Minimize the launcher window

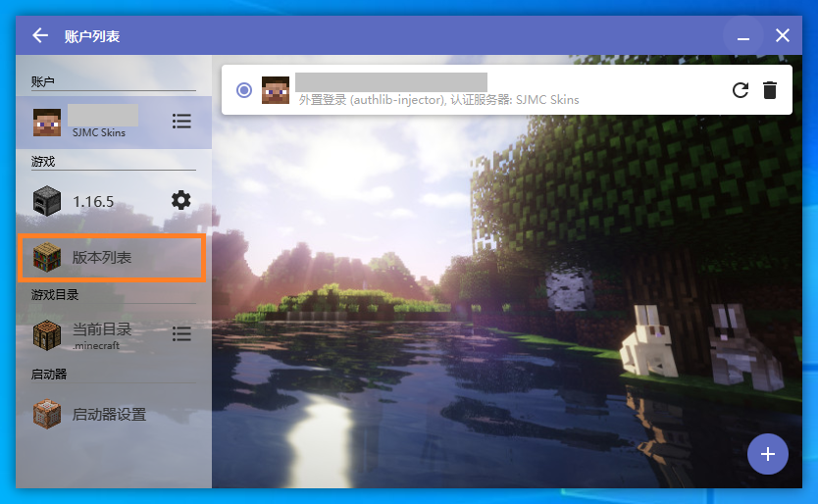(743, 35)
